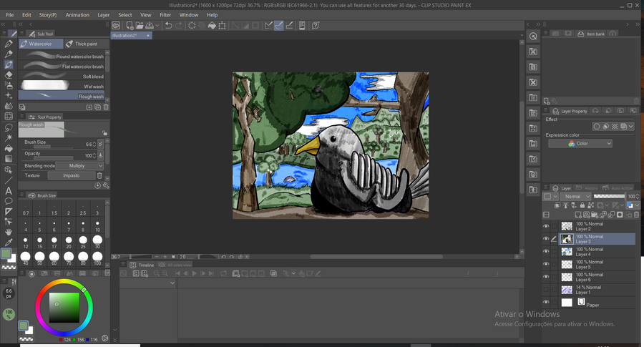The image size is (644, 347).
Task: Open Opacity dynamics settings button
Action: (x=100, y=155)
